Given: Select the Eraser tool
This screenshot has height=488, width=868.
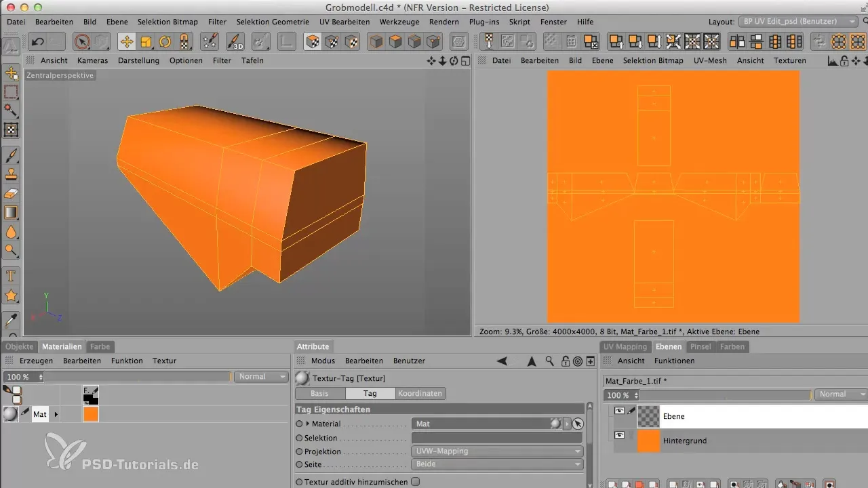Looking at the screenshot, I should coord(11,194).
